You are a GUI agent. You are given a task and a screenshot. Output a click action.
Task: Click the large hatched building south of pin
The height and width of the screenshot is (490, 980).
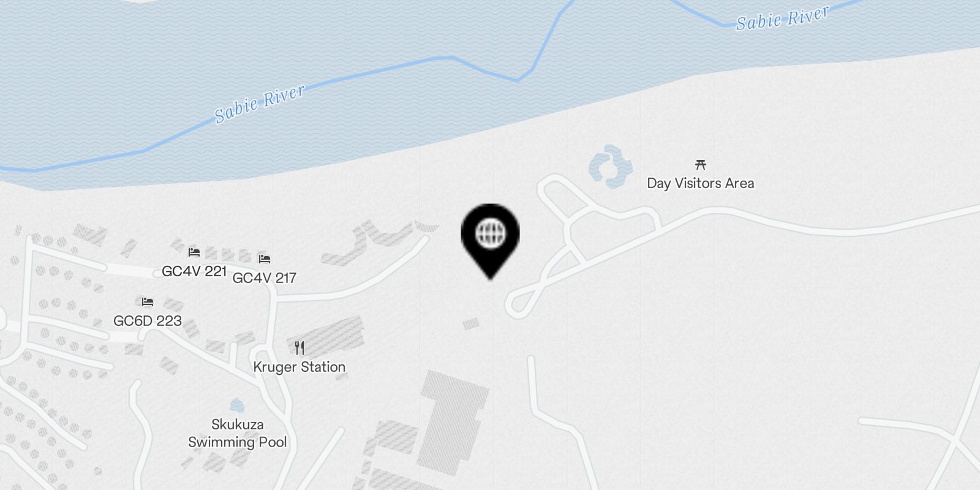pos(452,423)
